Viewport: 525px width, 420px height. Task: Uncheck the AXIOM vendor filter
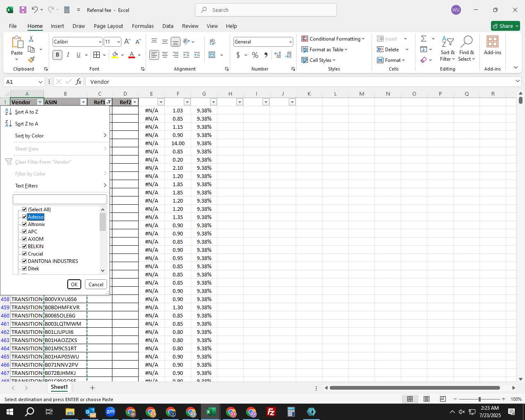coord(25,239)
